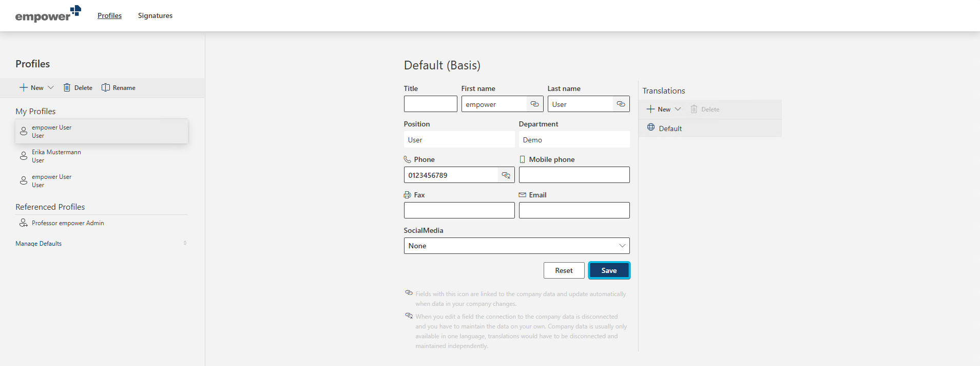Focus the Email input field

pos(574,210)
